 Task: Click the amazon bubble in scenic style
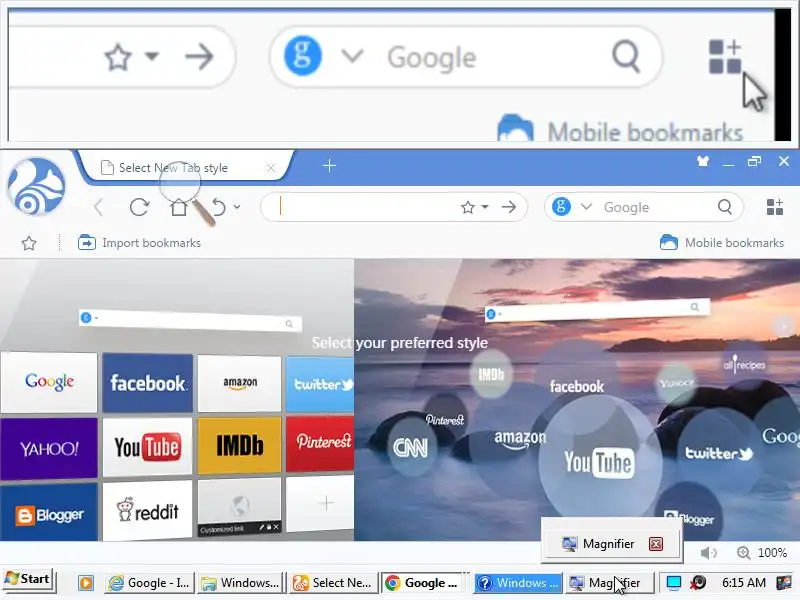(x=519, y=439)
